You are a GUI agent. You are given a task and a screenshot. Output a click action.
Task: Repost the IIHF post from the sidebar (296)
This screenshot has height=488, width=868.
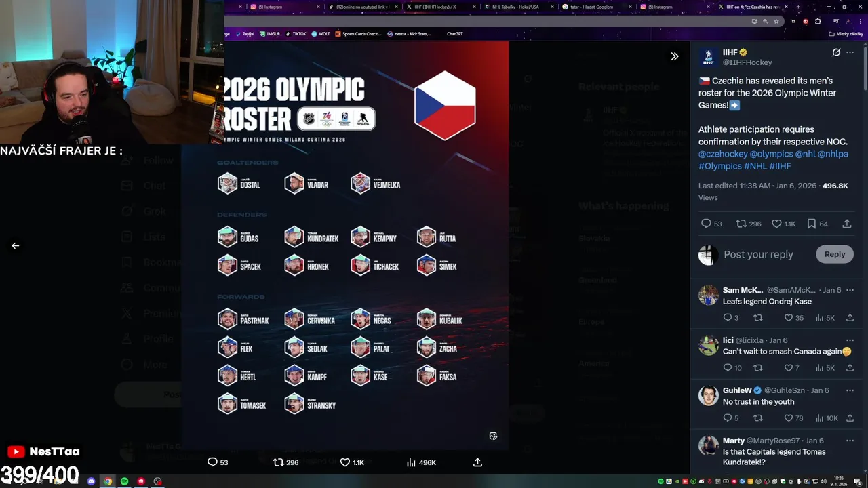click(x=741, y=224)
